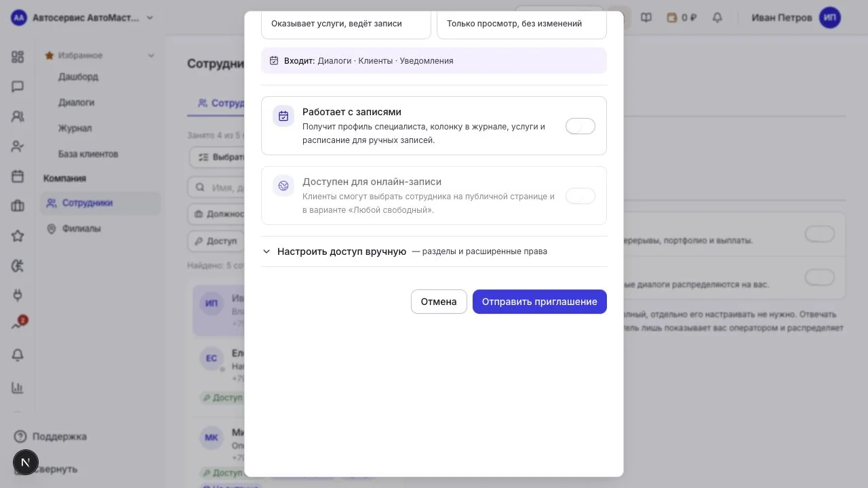Screen dimensions: 868x488
Task: Send the invite with Отправить приглашение
Action: [540, 302]
